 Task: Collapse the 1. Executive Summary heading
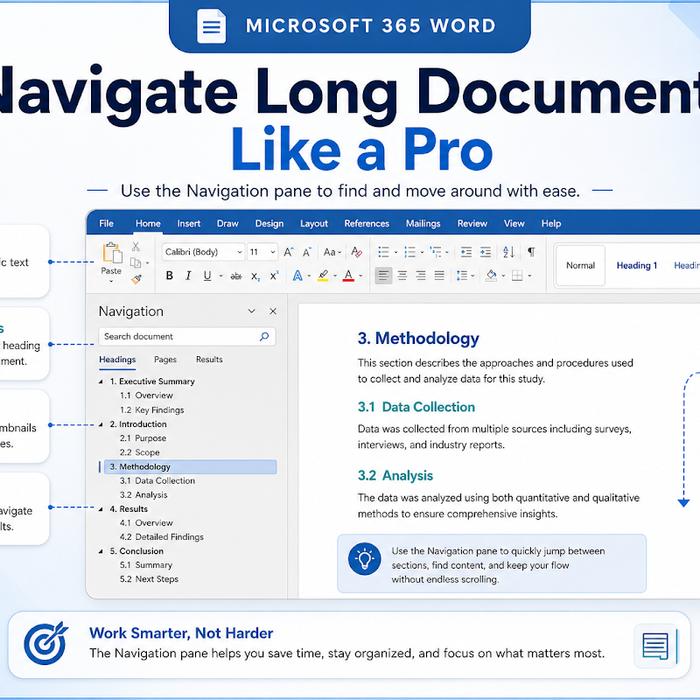(101, 382)
